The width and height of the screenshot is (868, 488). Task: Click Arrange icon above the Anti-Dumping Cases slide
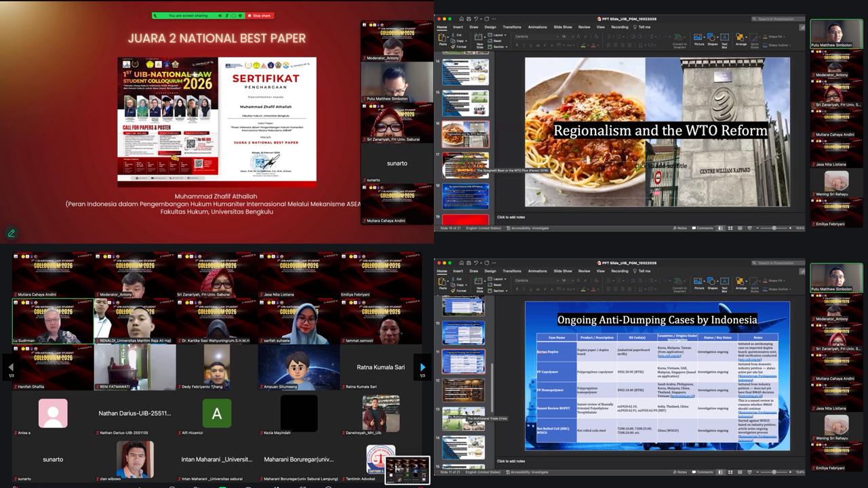pos(741,283)
